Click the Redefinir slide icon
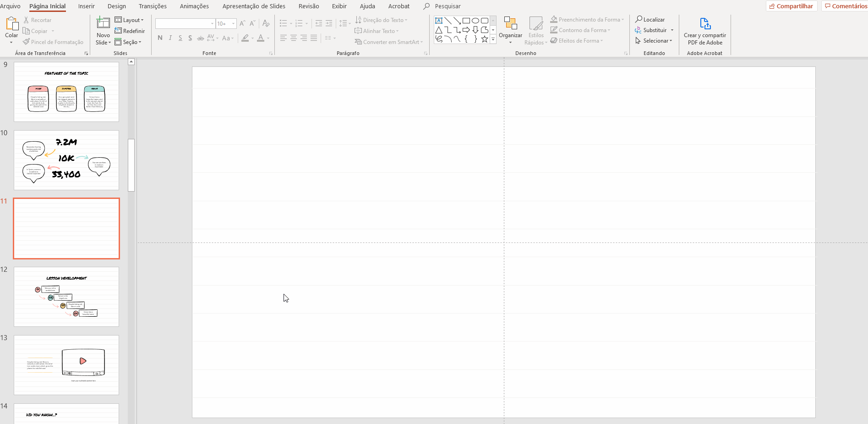The image size is (868, 424). point(118,31)
